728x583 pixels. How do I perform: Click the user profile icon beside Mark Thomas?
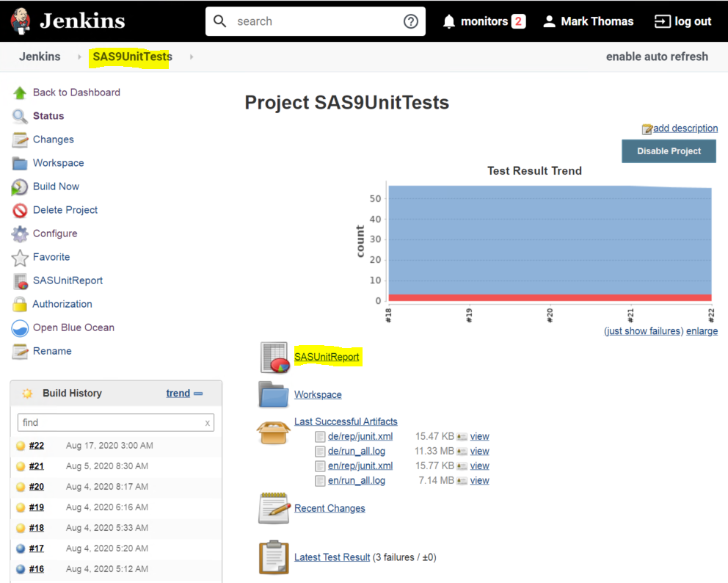pos(549,21)
